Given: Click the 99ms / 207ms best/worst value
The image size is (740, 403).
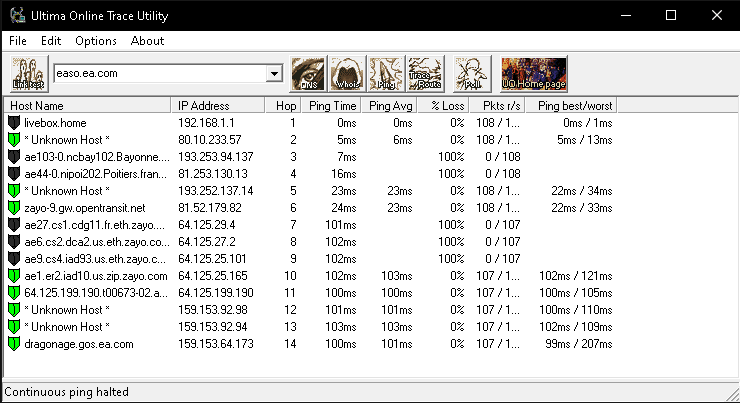Looking at the screenshot, I should click(579, 344).
